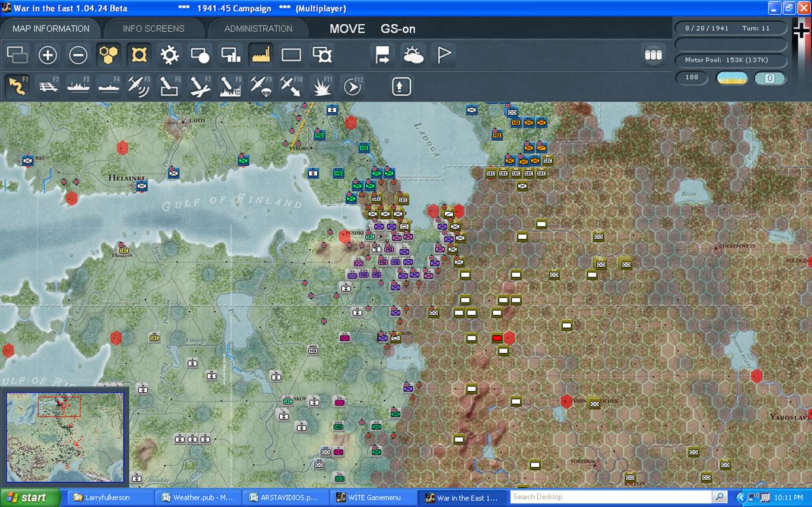This screenshot has height=507, width=812.
Task: Click the zoom out minus icon
Action: (78, 55)
